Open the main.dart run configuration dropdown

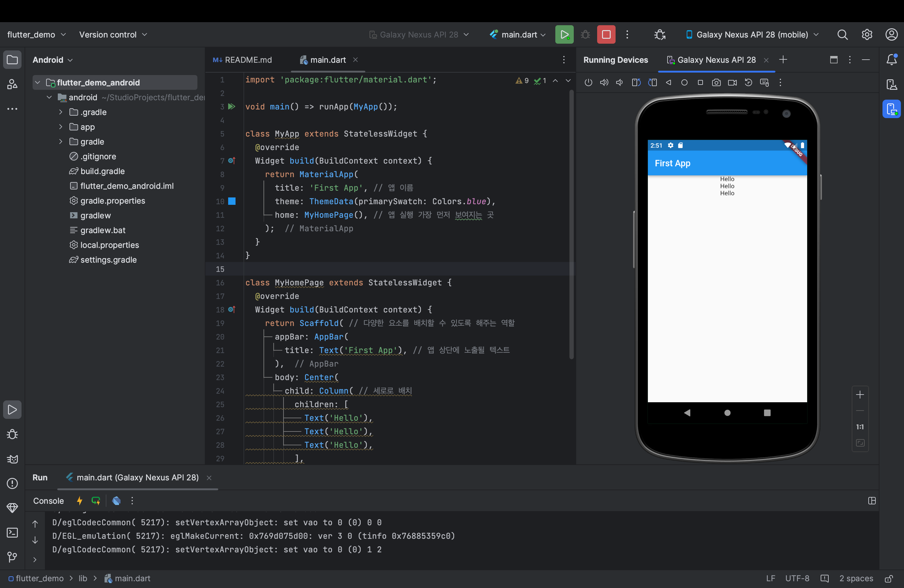(518, 34)
